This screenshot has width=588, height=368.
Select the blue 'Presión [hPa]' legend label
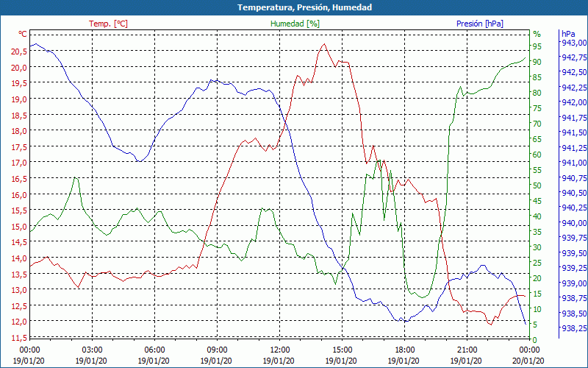tap(480, 24)
